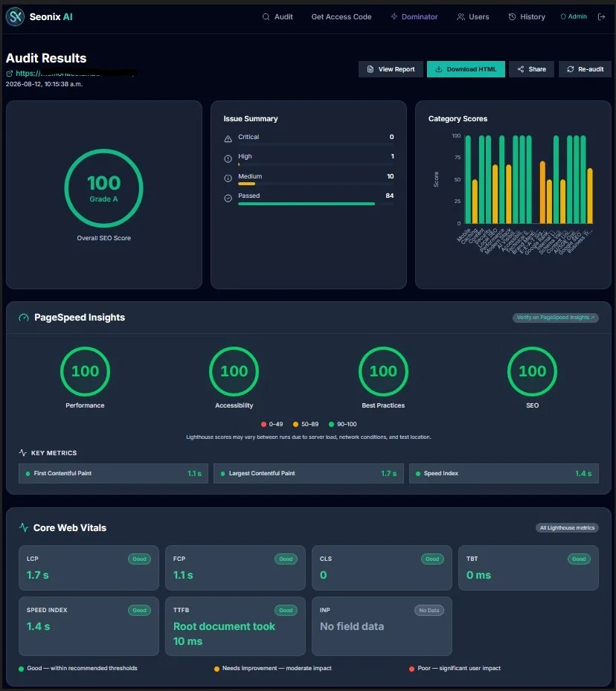The width and height of the screenshot is (616, 691).
Task: Click the Admin label in the header
Action: pyautogui.click(x=577, y=16)
